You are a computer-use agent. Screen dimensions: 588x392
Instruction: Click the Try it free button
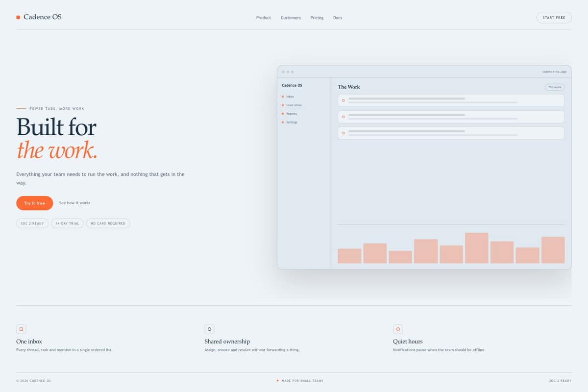tap(34, 203)
